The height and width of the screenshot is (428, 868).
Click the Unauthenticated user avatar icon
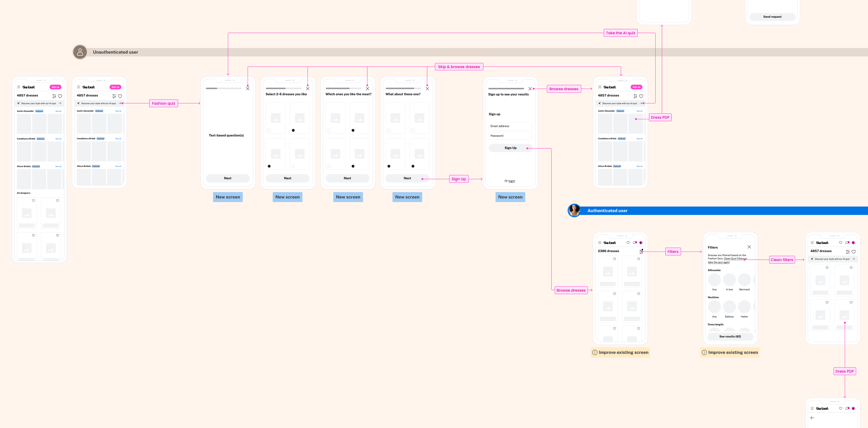tap(80, 52)
